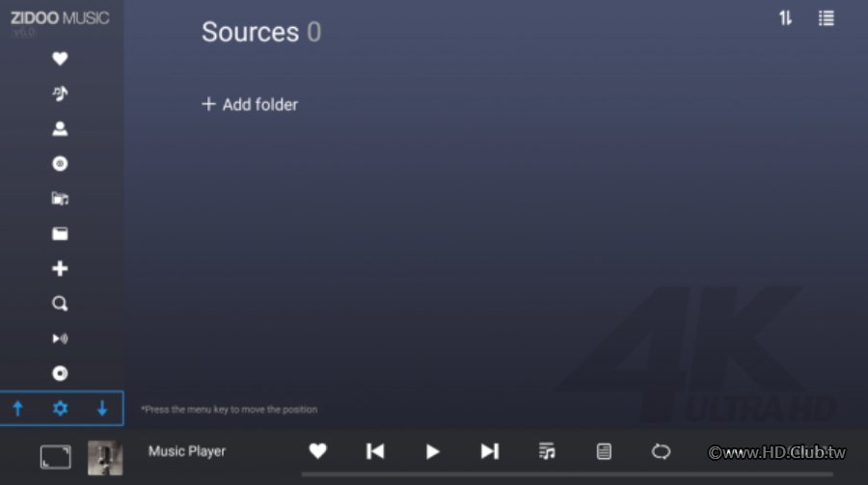Screen dimensions: 868x485
Task: Move sidebar item down with blue arrow
Action: [102, 409]
